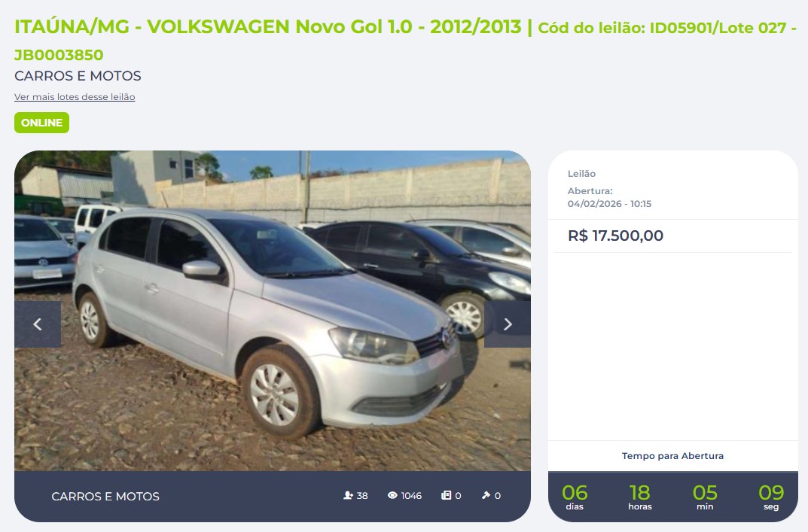Click the 09 seg countdown value
Image resolution: width=808 pixels, height=532 pixels.
pyautogui.click(x=771, y=493)
